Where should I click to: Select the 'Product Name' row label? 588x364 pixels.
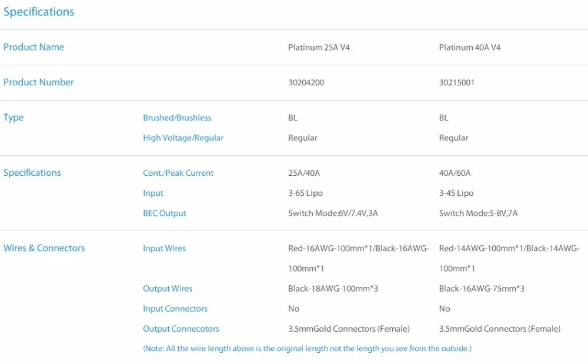pos(34,47)
